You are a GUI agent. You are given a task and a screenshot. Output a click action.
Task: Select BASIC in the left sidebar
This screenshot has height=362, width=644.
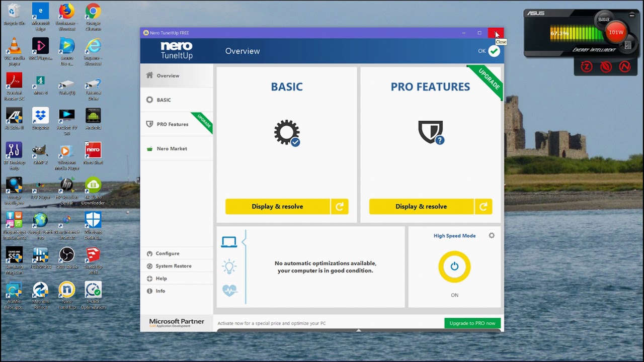[177, 100]
